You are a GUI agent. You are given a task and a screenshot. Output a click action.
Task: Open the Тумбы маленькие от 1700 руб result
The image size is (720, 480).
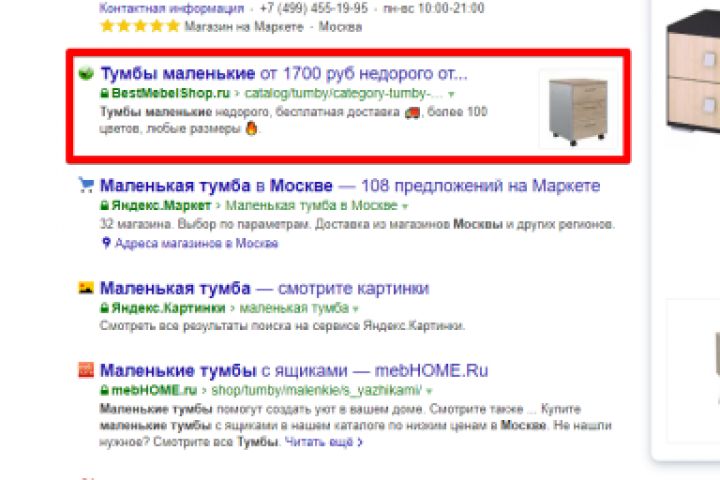tap(284, 73)
